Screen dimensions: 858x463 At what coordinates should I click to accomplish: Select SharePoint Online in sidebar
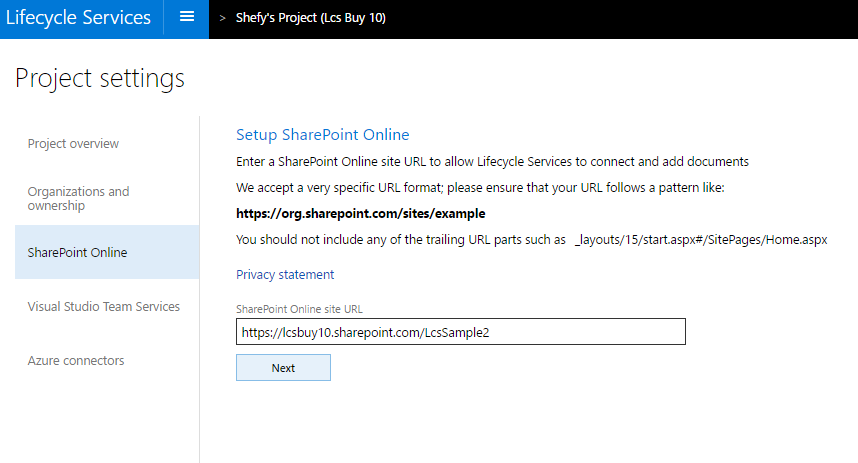[x=77, y=253]
